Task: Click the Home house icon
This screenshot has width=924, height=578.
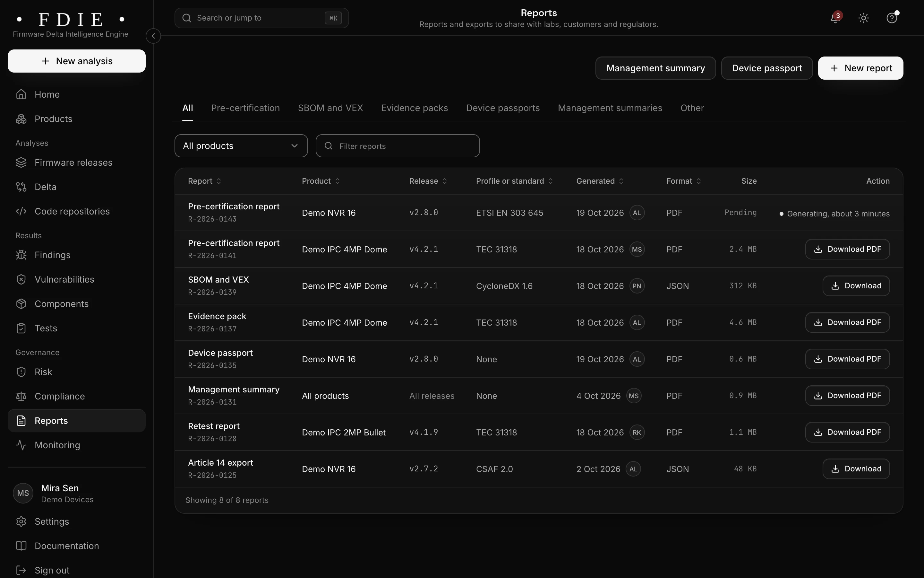Action: coord(21,94)
